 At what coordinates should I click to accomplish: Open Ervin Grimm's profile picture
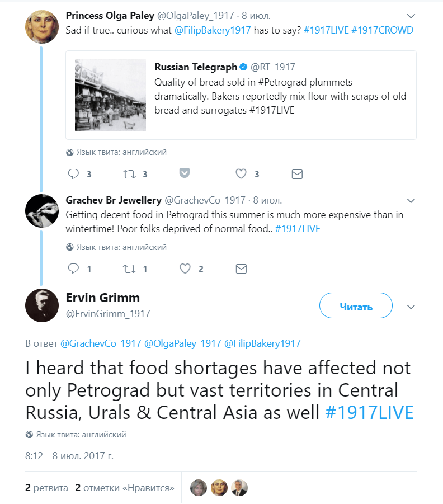[x=42, y=305]
